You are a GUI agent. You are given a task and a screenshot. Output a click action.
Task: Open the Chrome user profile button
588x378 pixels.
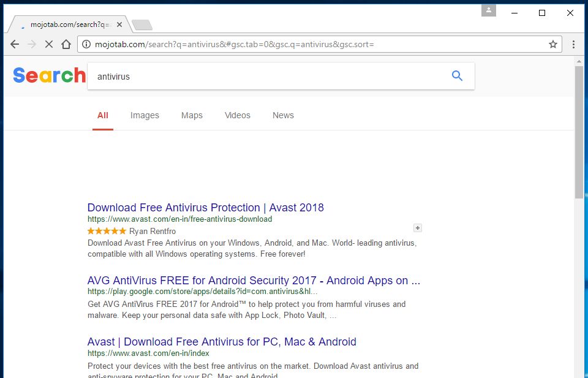point(488,10)
